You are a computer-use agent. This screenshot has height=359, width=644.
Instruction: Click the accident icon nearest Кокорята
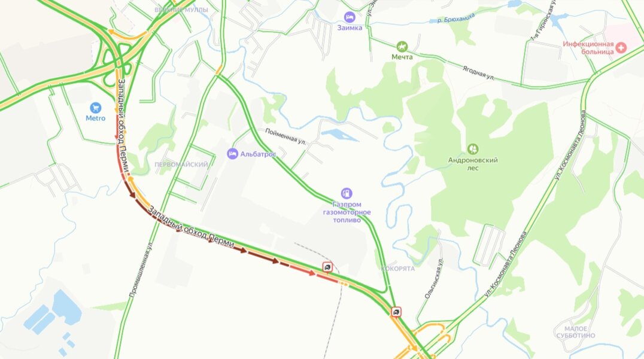[x=396, y=312]
